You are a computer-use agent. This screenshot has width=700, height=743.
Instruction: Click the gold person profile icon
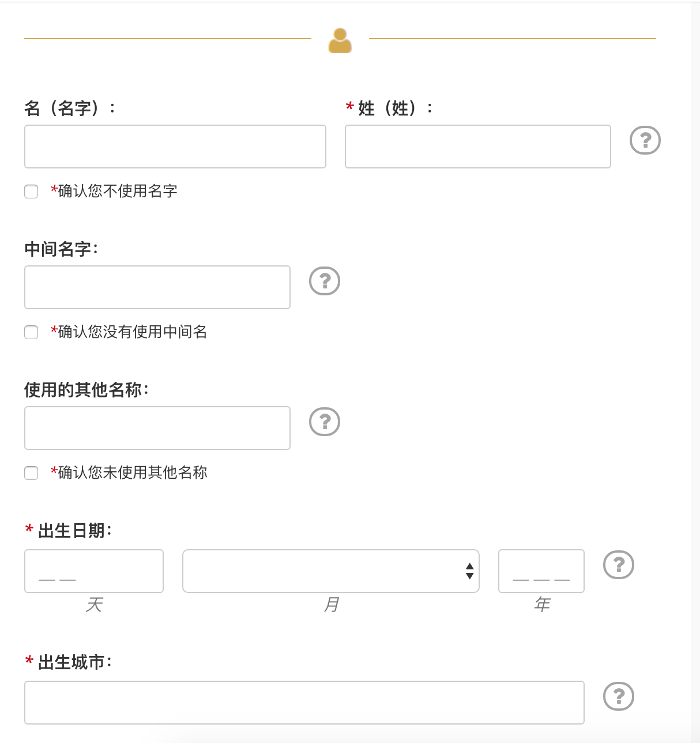340,40
